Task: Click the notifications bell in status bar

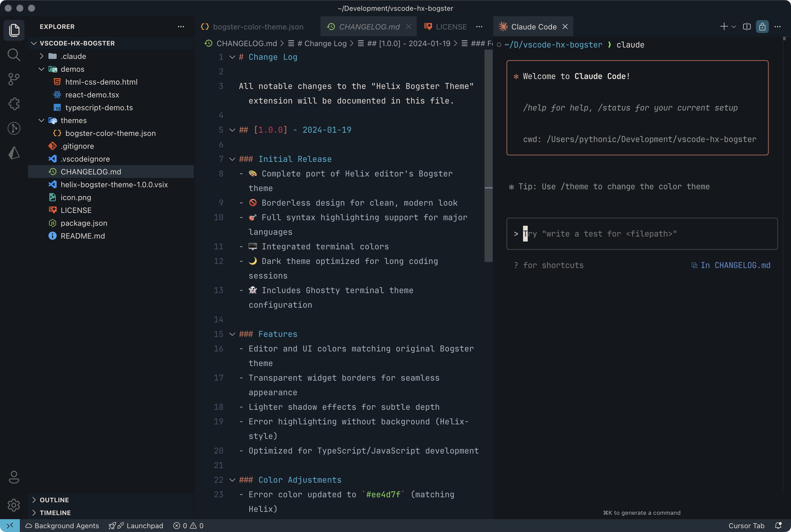Action: pos(778,526)
